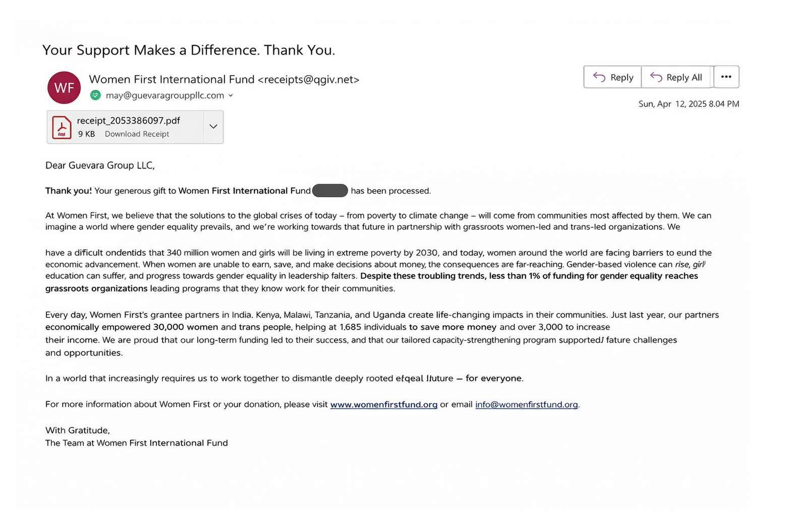Click the Sun, Apr 12, 2025 timestamp
Viewport: 807px width, 532px height.
[688, 104]
